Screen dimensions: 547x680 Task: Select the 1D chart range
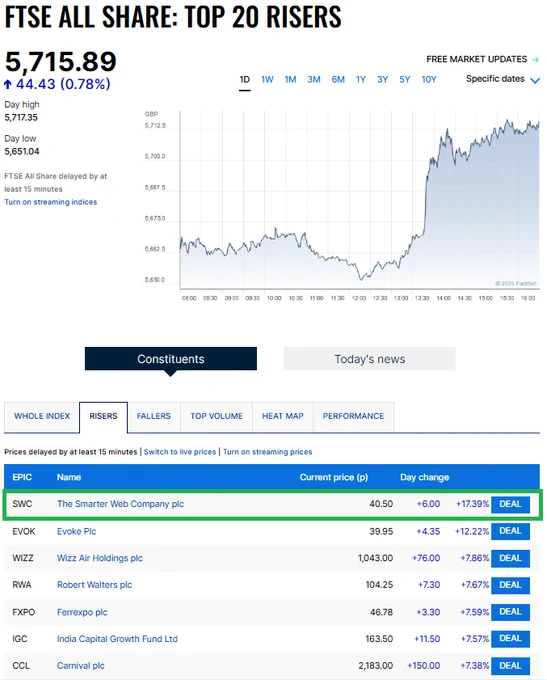[x=245, y=79]
